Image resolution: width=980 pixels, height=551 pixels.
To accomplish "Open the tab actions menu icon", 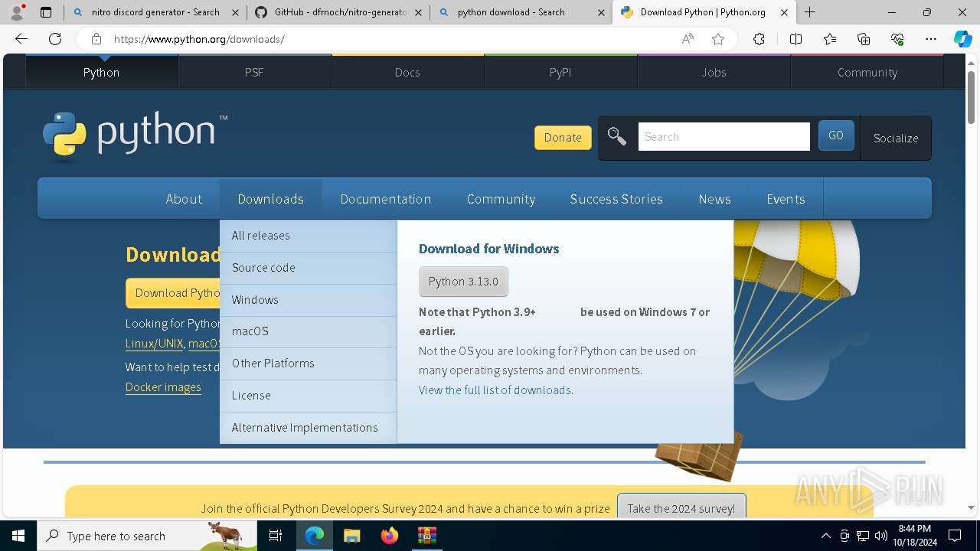I will coord(46,12).
